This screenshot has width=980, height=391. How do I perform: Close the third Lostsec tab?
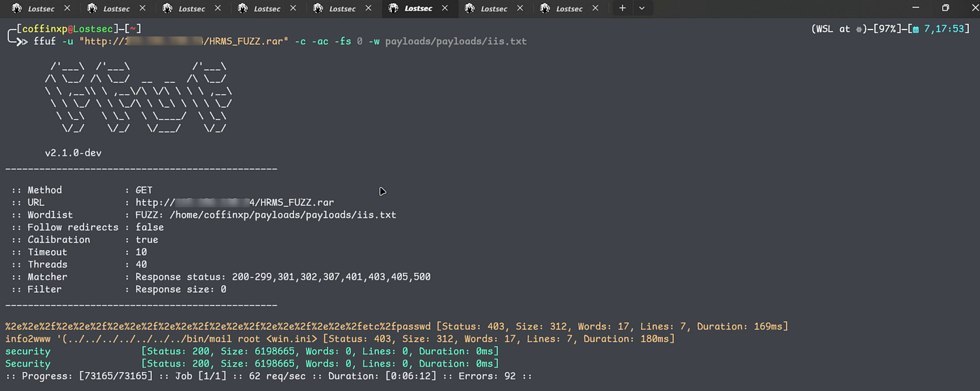(x=218, y=8)
